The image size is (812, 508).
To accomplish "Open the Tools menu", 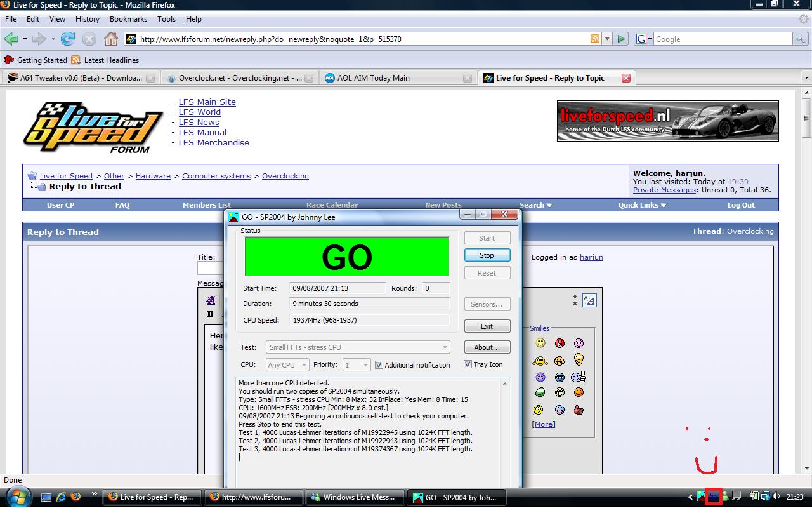I will pyautogui.click(x=167, y=19).
